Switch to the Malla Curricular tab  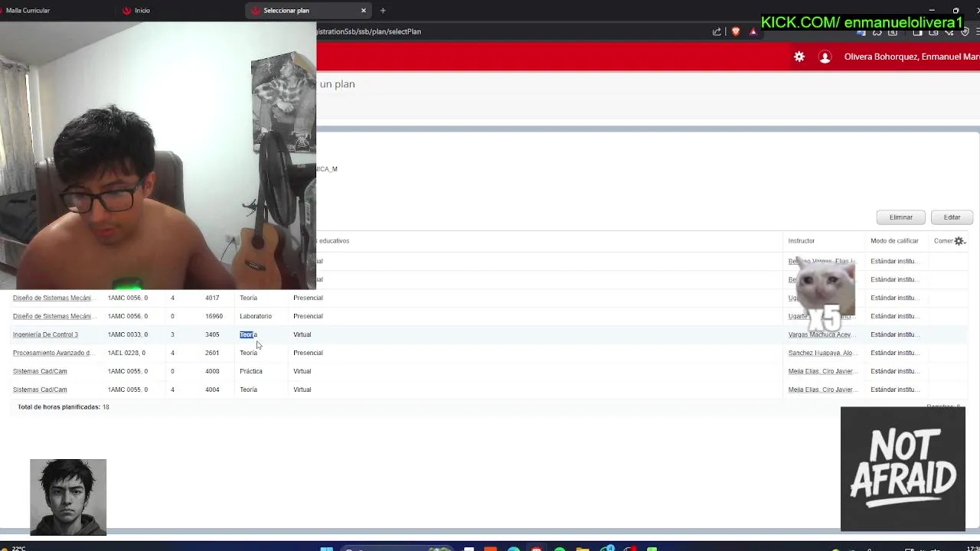28,11
